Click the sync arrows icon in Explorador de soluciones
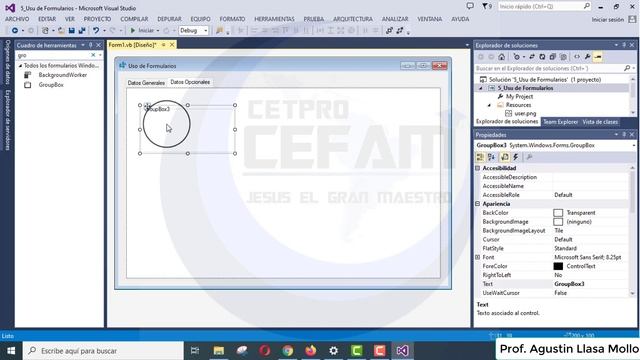640x360 pixels. (531, 57)
